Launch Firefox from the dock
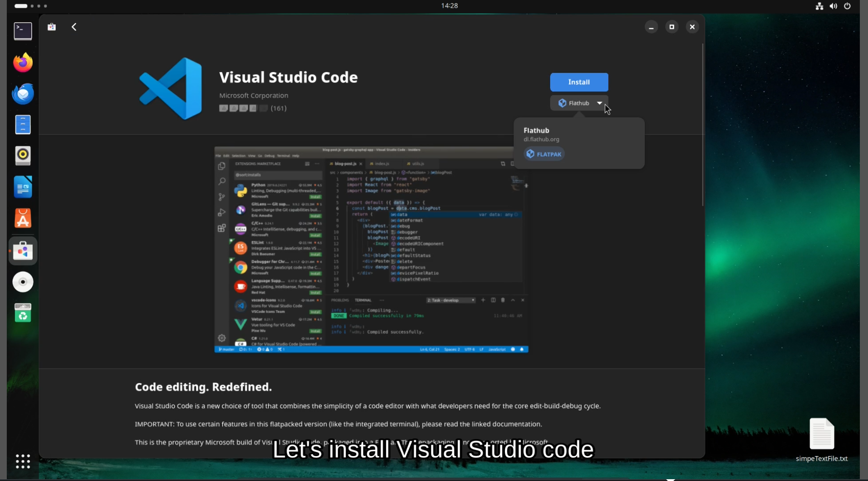 [23, 63]
